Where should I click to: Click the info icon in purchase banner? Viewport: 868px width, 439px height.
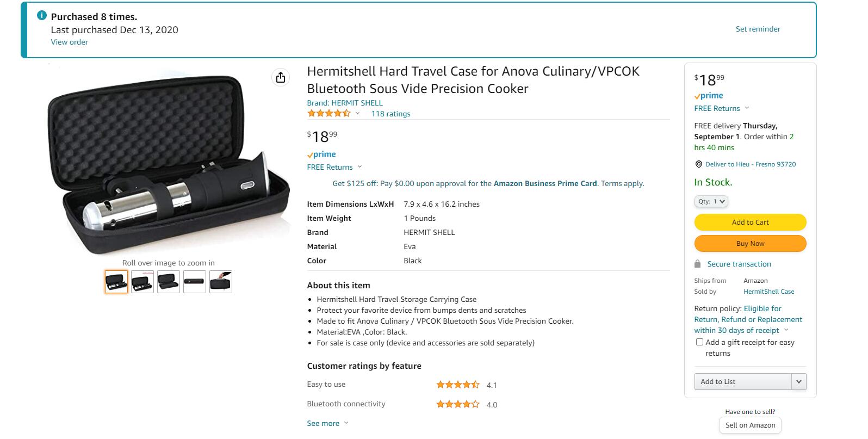point(41,16)
